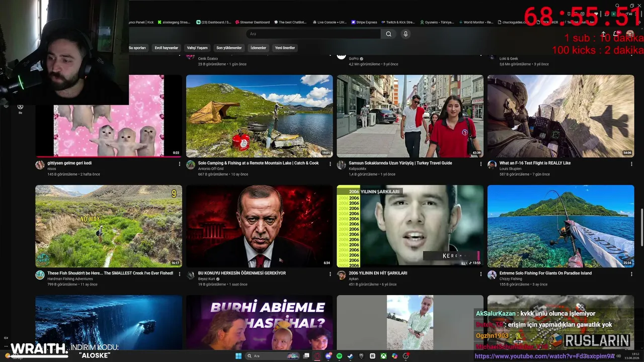Open more options for Extreme Solo Fishing video
This screenshot has height=362, width=644.
pyautogui.click(x=631, y=274)
